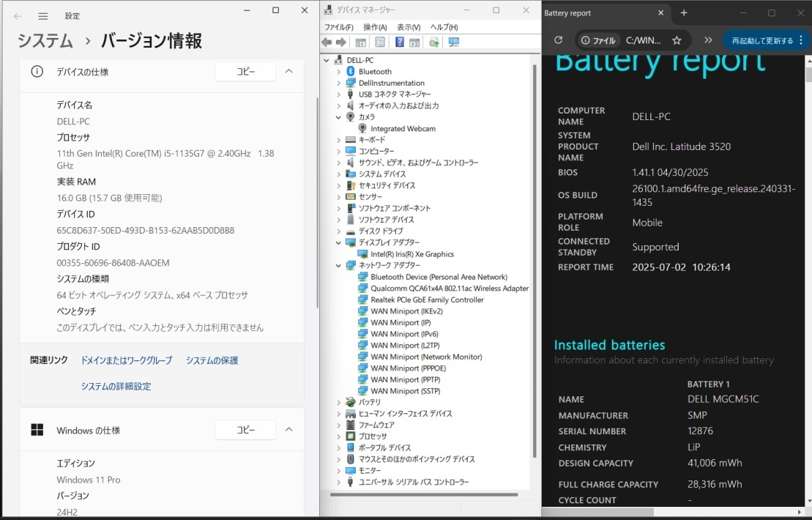The width and height of the screenshot is (812, 520).
Task: Click the Help icon in Device Manager toolbar
Action: pyautogui.click(x=400, y=42)
